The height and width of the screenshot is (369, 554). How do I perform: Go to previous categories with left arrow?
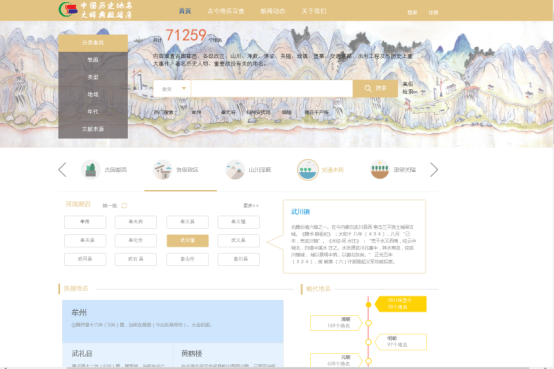(x=62, y=170)
